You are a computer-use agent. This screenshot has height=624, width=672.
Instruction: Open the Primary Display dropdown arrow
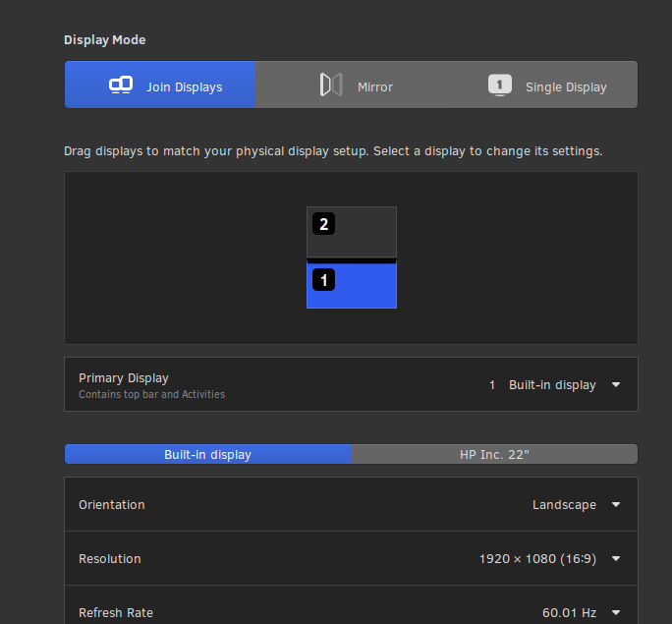tap(616, 385)
